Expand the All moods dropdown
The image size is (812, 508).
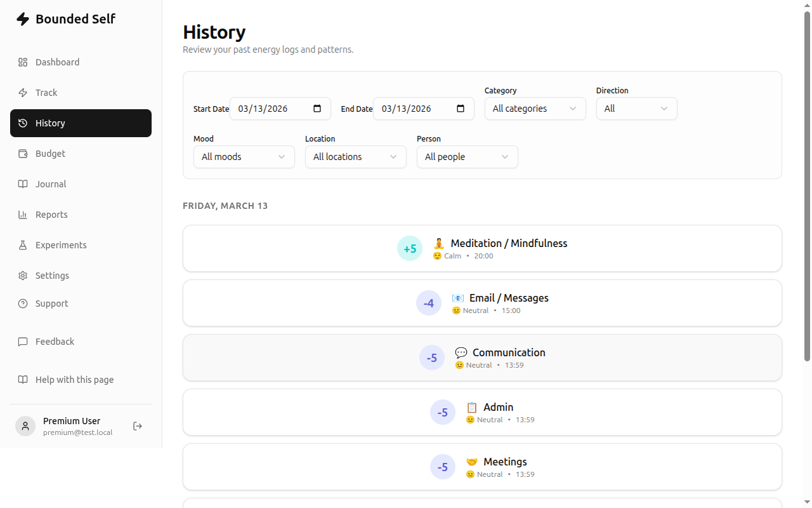[244, 157]
